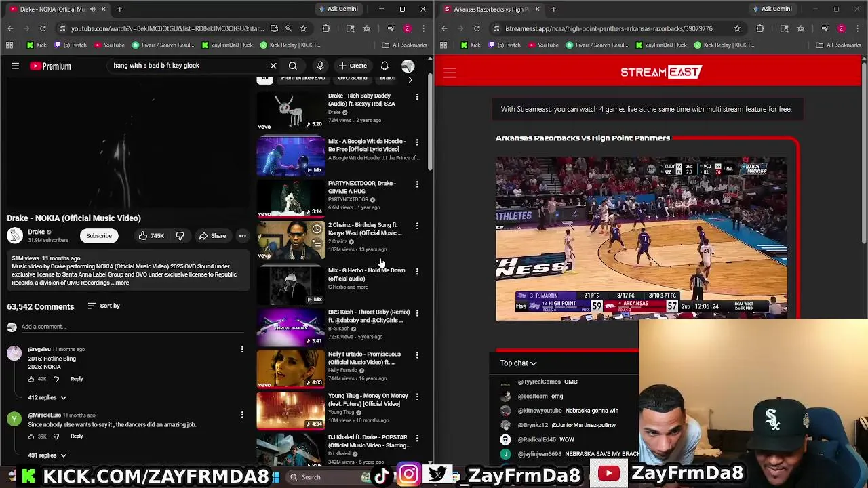The width and height of the screenshot is (868, 488).
Task: Add 2 Chainz video to Watch Later
Action: (x=317, y=229)
